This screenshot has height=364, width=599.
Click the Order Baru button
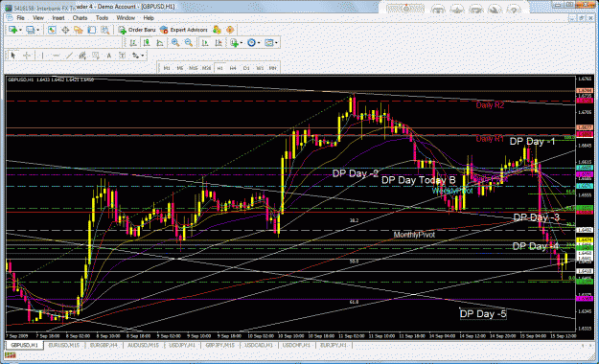pyautogui.click(x=137, y=30)
